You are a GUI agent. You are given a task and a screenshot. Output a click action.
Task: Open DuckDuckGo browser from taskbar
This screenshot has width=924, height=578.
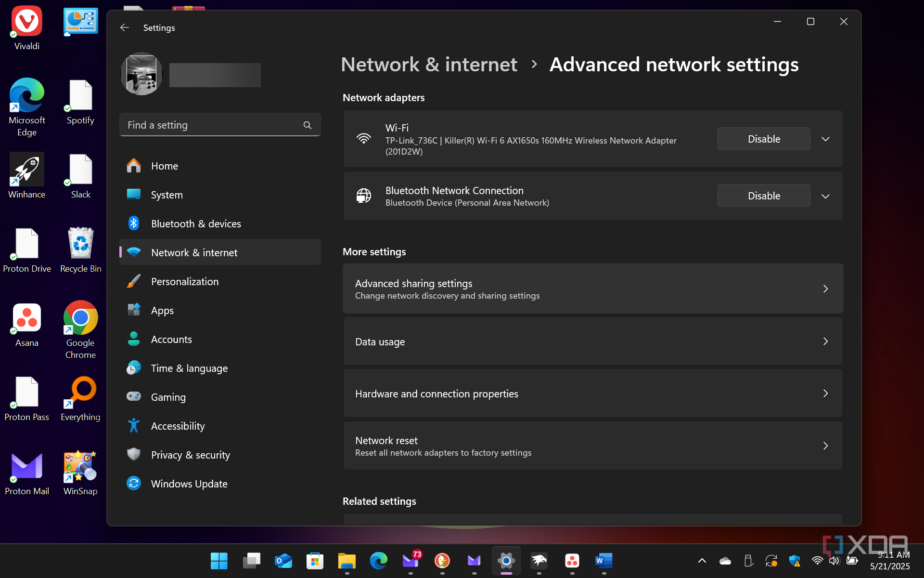click(x=442, y=561)
